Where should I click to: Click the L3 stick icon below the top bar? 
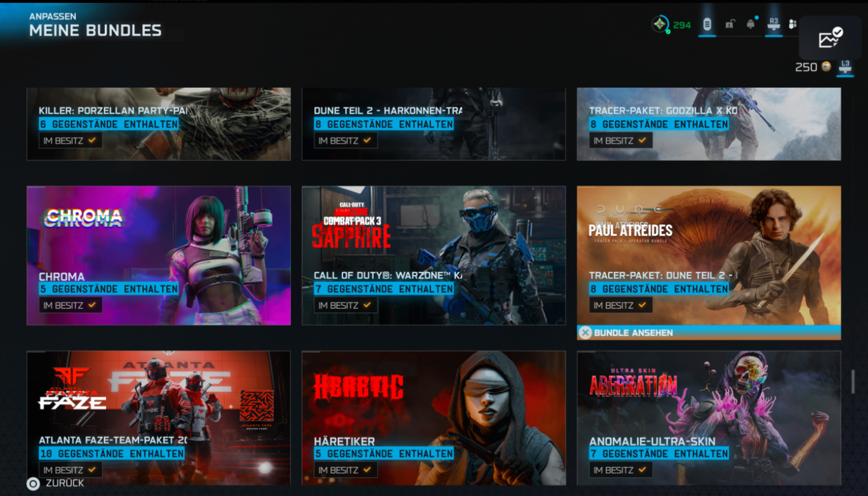pyautogui.click(x=845, y=67)
